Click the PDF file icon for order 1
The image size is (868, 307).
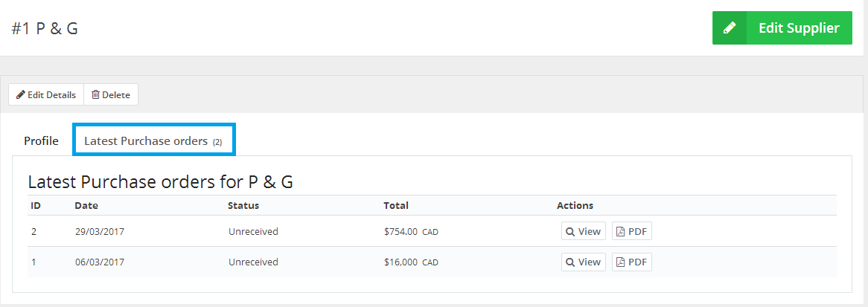pos(621,262)
